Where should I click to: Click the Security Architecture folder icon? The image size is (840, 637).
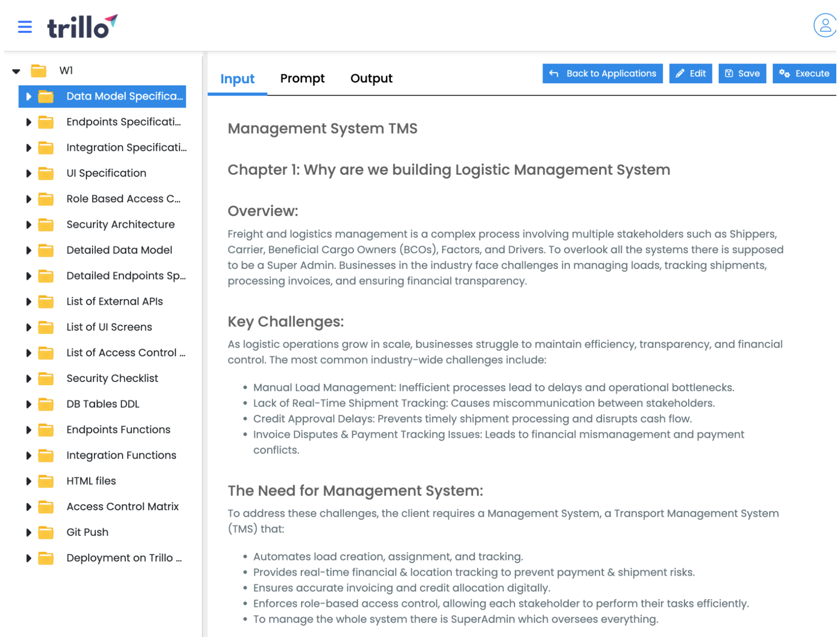coord(46,224)
